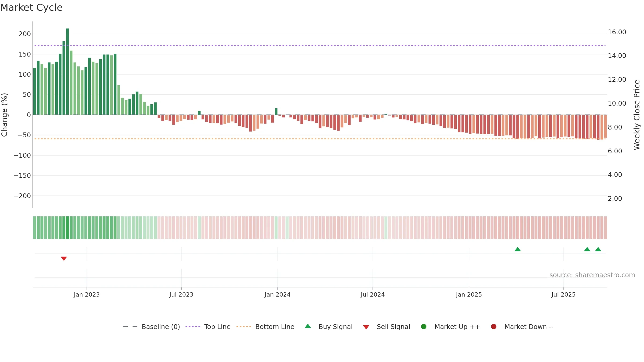Image resolution: width=644 pixels, height=362 pixels.
Task: Toggle the Sell Signal legend entry
Action: 386,327
